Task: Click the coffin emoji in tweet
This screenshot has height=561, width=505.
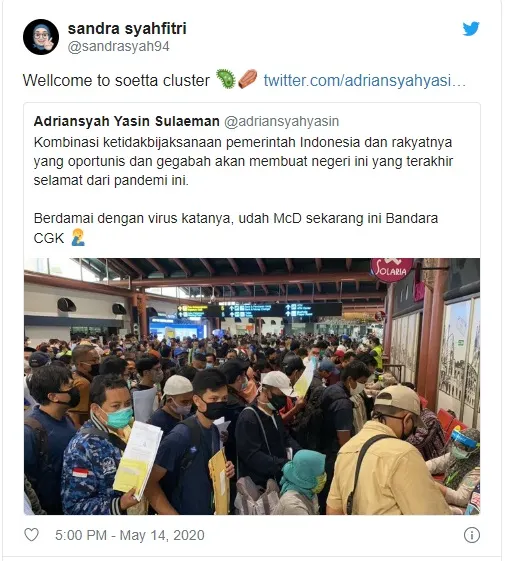Action: [248, 79]
